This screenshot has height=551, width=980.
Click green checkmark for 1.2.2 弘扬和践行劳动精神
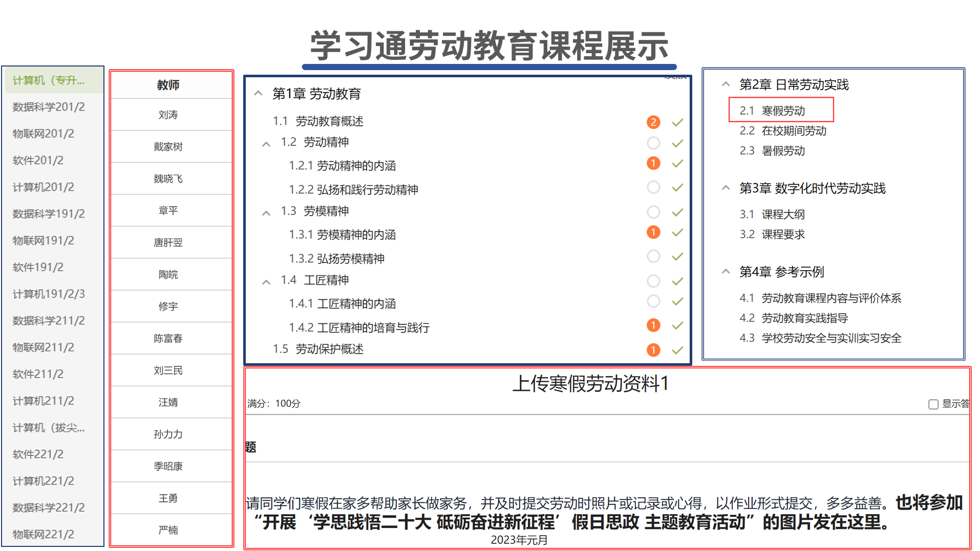(677, 188)
